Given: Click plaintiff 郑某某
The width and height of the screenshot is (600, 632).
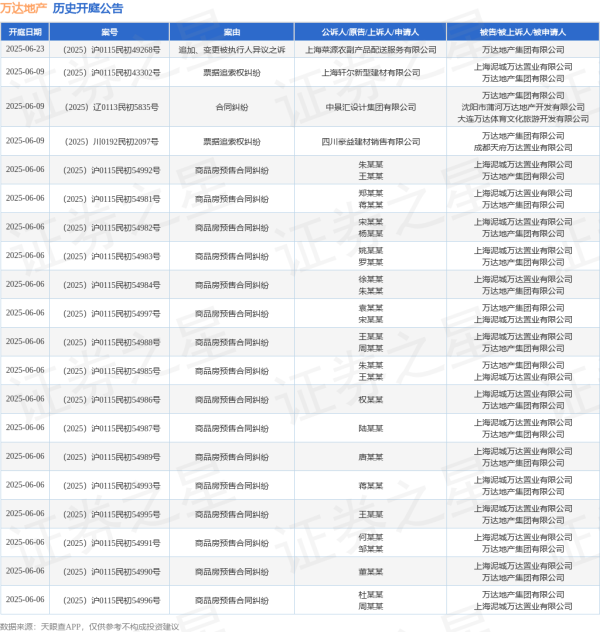Looking at the screenshot, I should click(370, 193).
